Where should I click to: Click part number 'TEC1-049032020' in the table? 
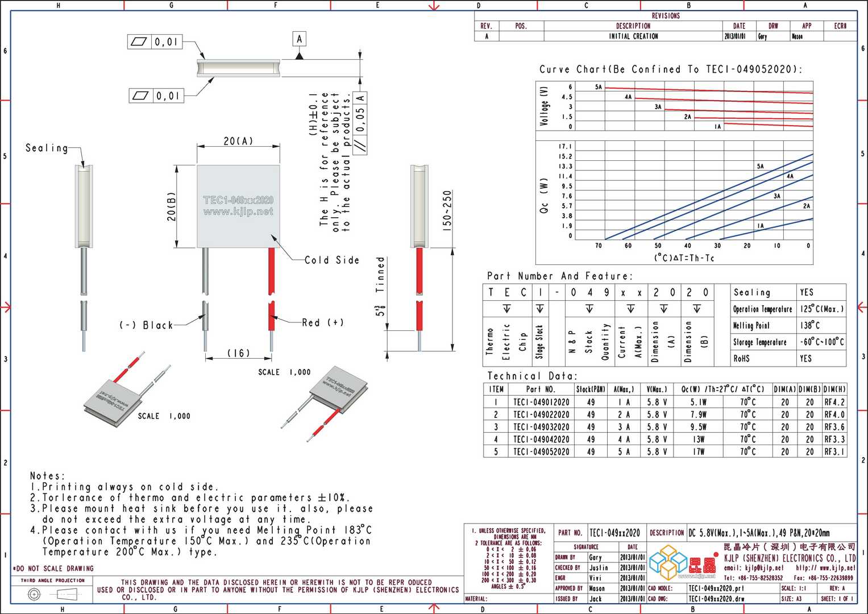541,427
